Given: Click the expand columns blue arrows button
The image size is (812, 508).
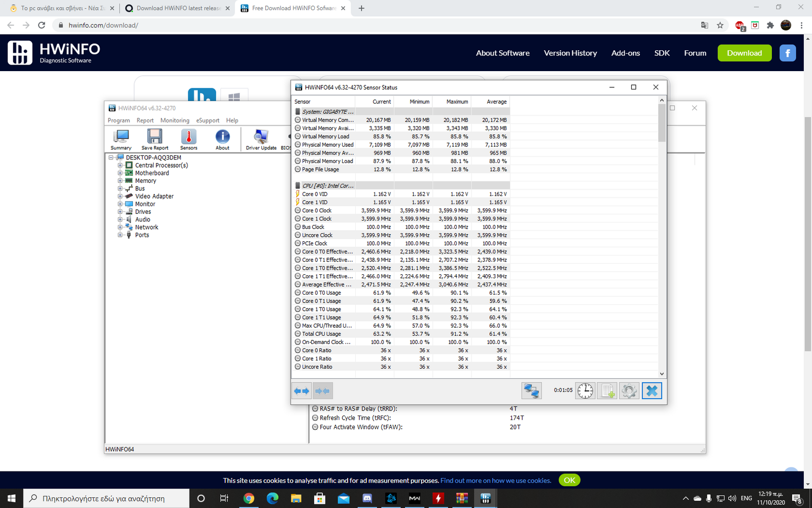Looking at the screenshot, I should coord(301,391).
